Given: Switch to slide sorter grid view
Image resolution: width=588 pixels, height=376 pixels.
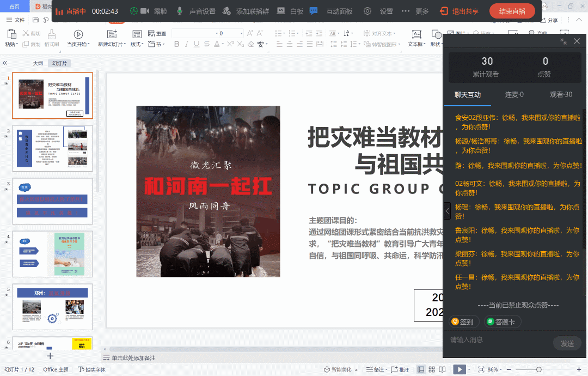Looking at the screenshot, I should 431,369.
